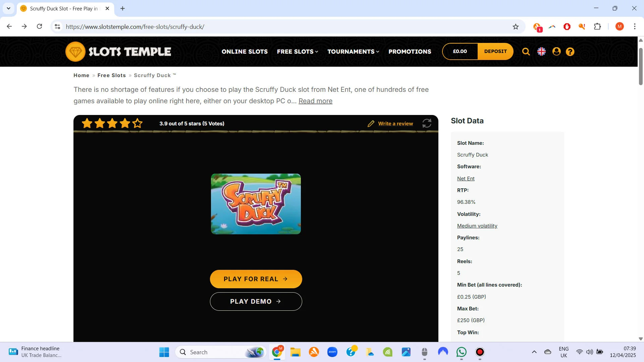Click the Scruffy Duck game thumbnail
Image resolution: width=644 pixels, height=362 pixels.
click(x=256, y=204)
